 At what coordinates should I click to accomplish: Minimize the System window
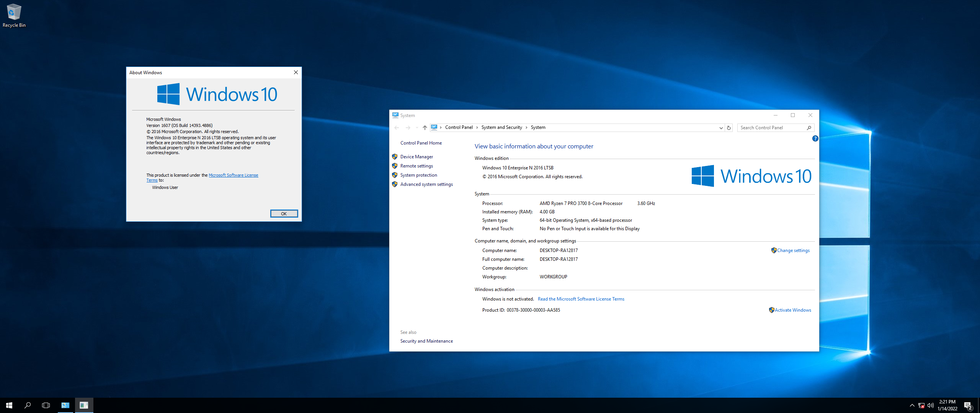tap(776, 115)
